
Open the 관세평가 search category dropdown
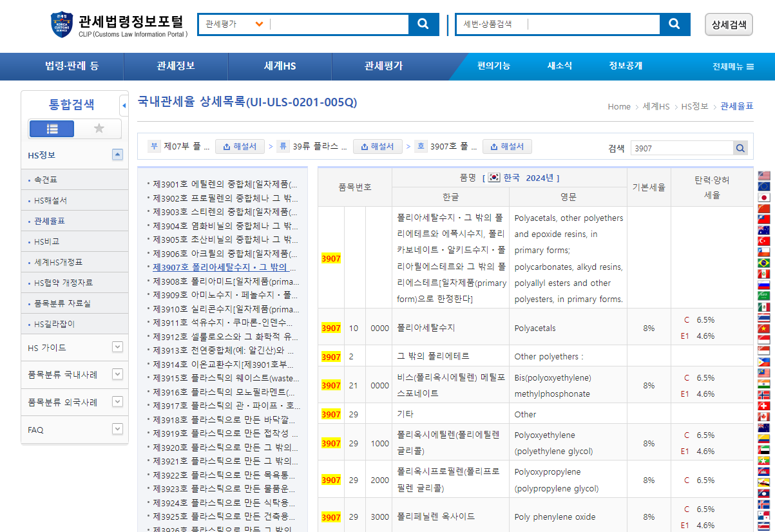(x=259, y=24)
